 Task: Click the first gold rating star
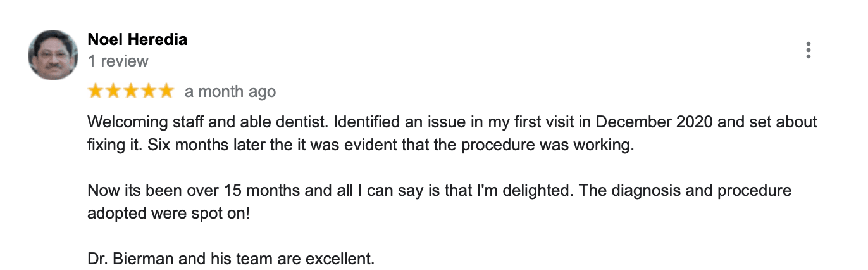(x=96, y=91)
